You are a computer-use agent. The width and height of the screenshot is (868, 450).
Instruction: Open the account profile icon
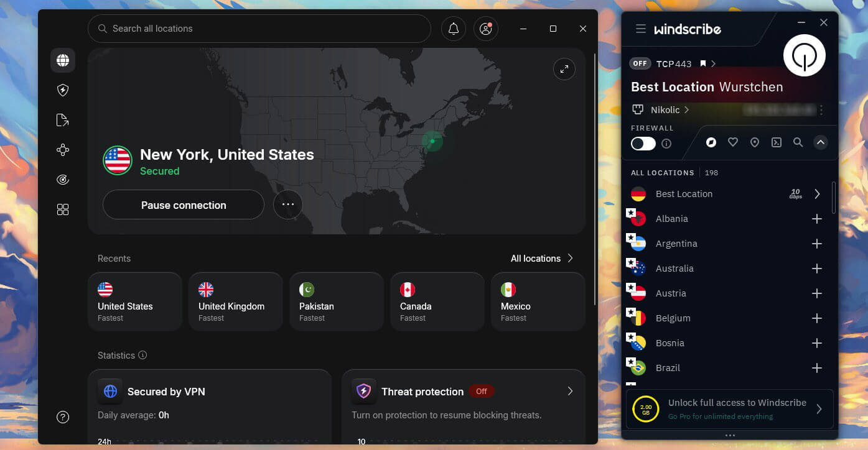pyautogui.click(x=486, y=29)
